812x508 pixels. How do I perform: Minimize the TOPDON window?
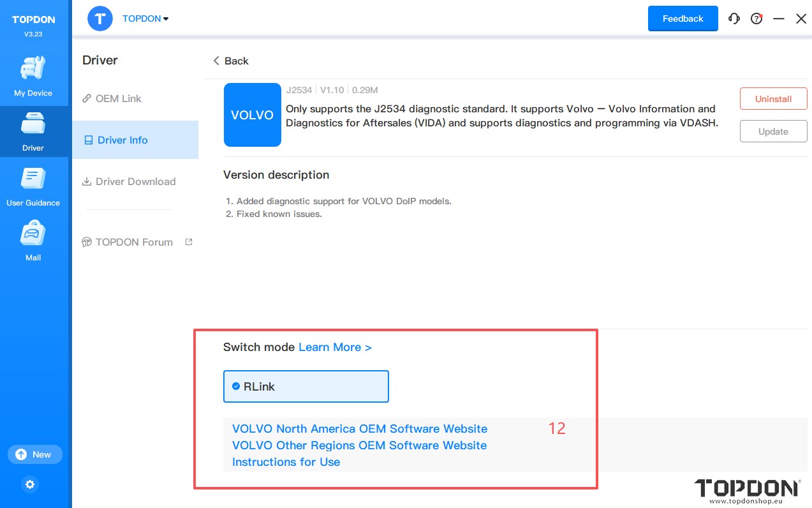tap(779, 19)
